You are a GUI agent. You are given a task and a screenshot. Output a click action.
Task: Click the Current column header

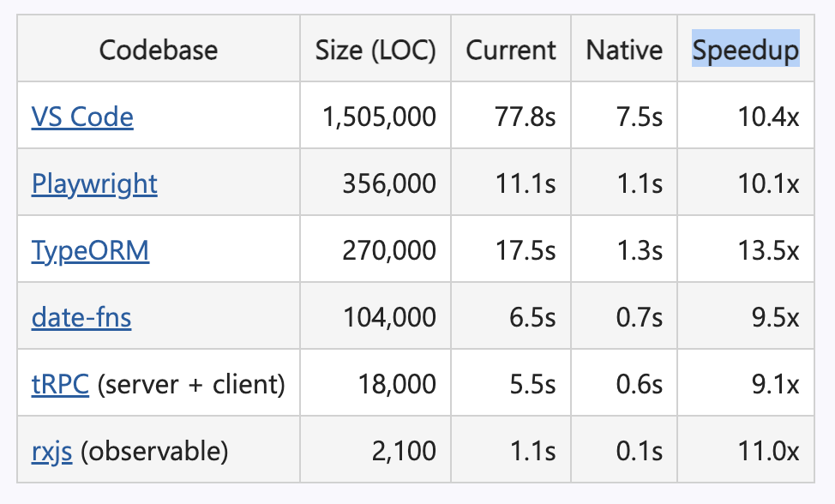[511, 50]
